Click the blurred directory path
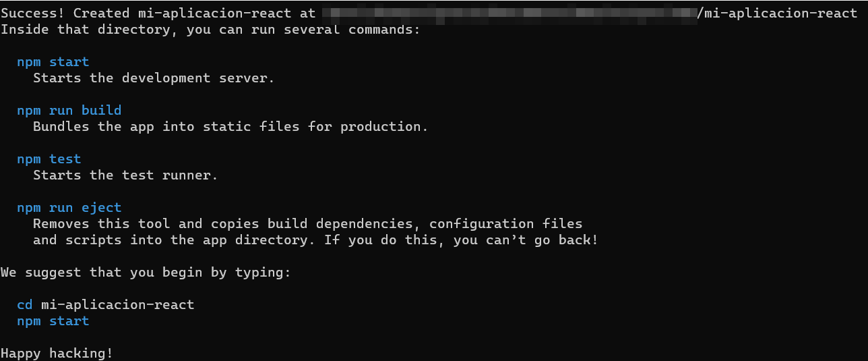This screenshot has width=868, height=361. tap(510, 13)
